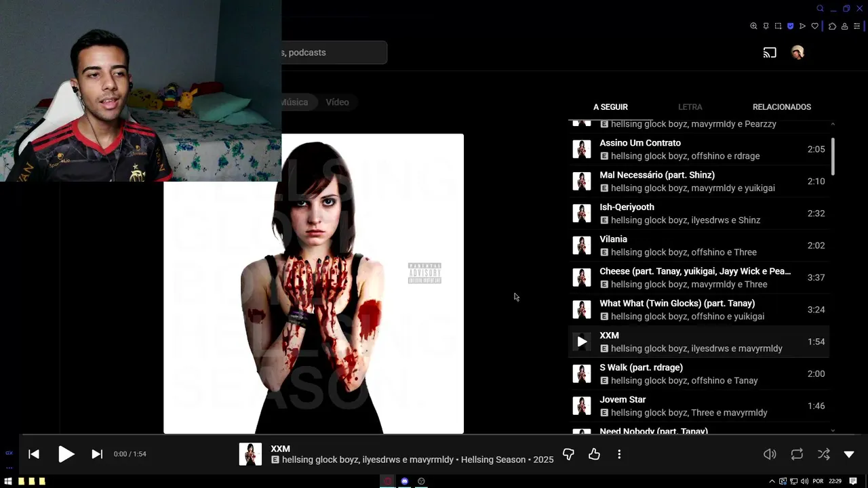868x488 pixels.
Task: Click thumbnail of Assino Um Contrato
Action: 582,149
